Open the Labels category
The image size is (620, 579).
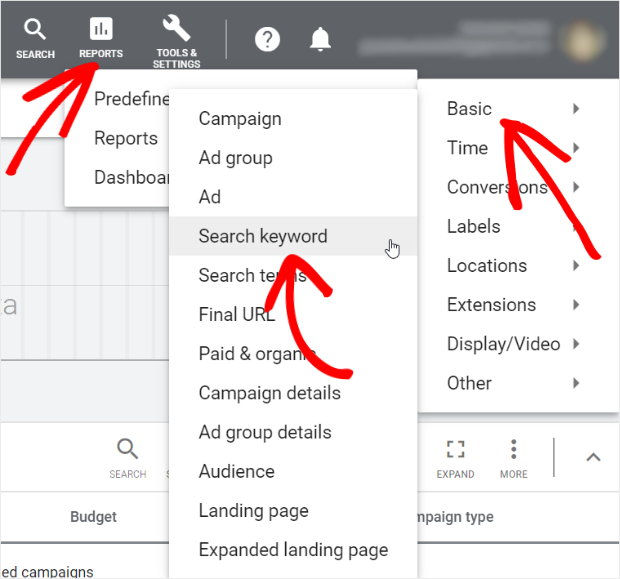tap(474, 226)
